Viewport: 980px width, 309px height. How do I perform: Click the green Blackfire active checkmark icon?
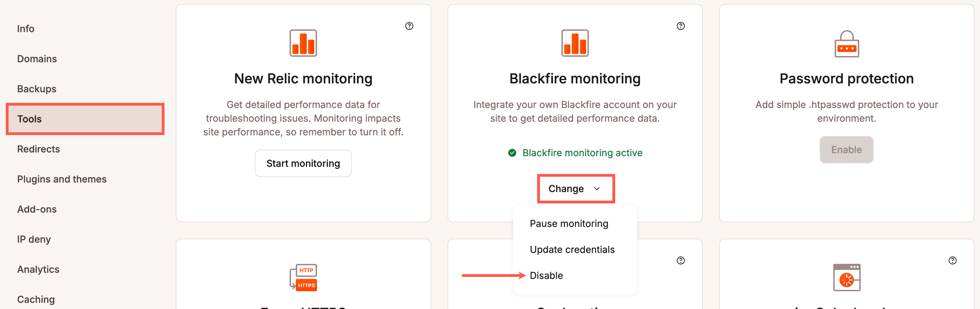(x=513, y=153)
